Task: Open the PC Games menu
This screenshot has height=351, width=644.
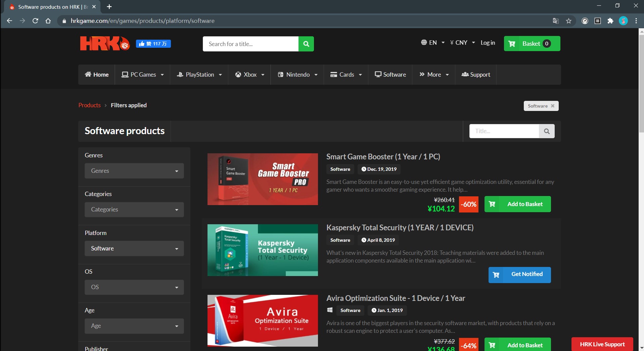Action: coord(143,75)
